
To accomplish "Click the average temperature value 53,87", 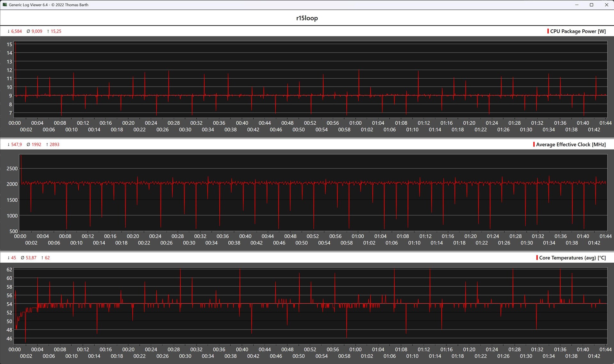I will point(31,258).
